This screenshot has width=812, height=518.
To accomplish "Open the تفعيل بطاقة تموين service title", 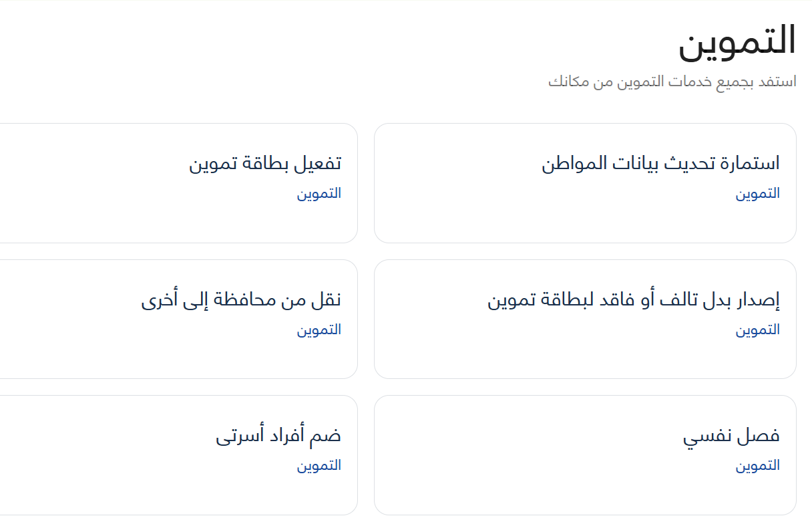I will pyautogui.click(x=265, y=163).
